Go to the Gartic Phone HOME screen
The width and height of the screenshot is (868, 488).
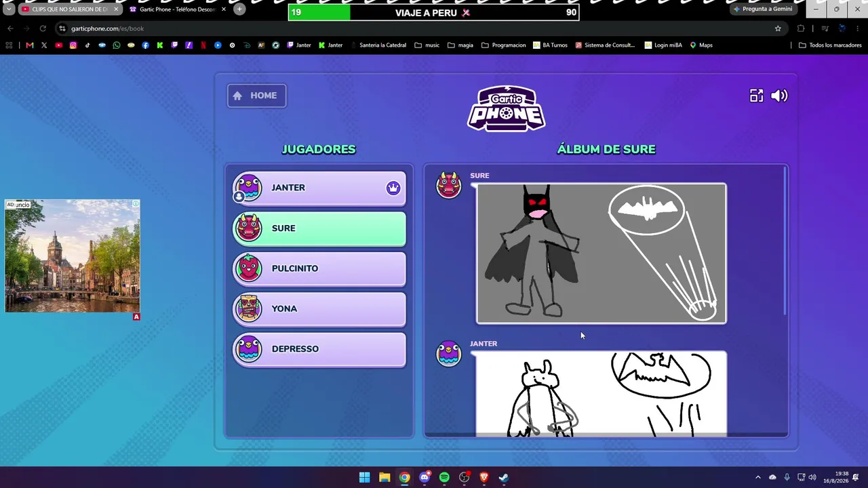coord(256,96)
